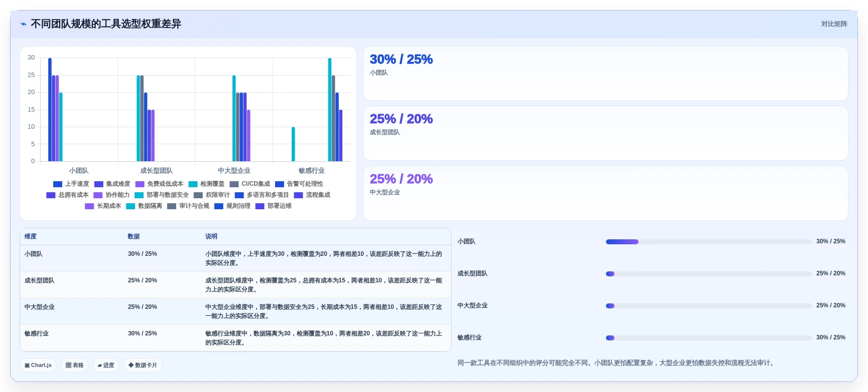Image resolution: width=868 pixels, height=392 pixels.
Task: Click description starting 中大型企业维度中
Action: pyautogui.click(x=324, y=311)
